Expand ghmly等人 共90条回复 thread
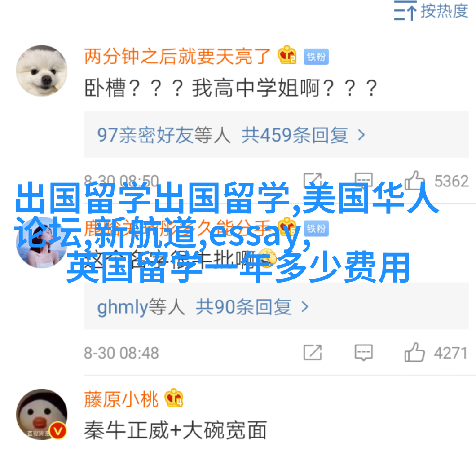The width and height of the screenshot is (476, 456). [x=276, y=306]
